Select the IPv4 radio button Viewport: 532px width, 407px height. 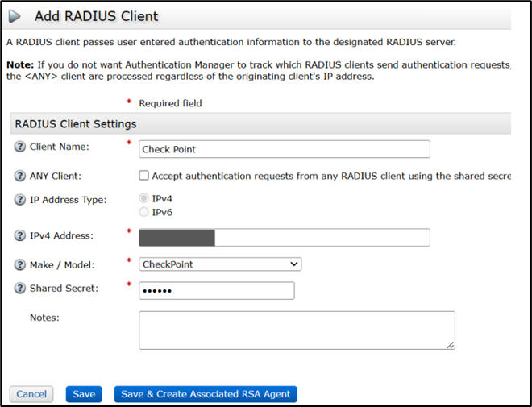pyautogui.click(x=144, y=198)
